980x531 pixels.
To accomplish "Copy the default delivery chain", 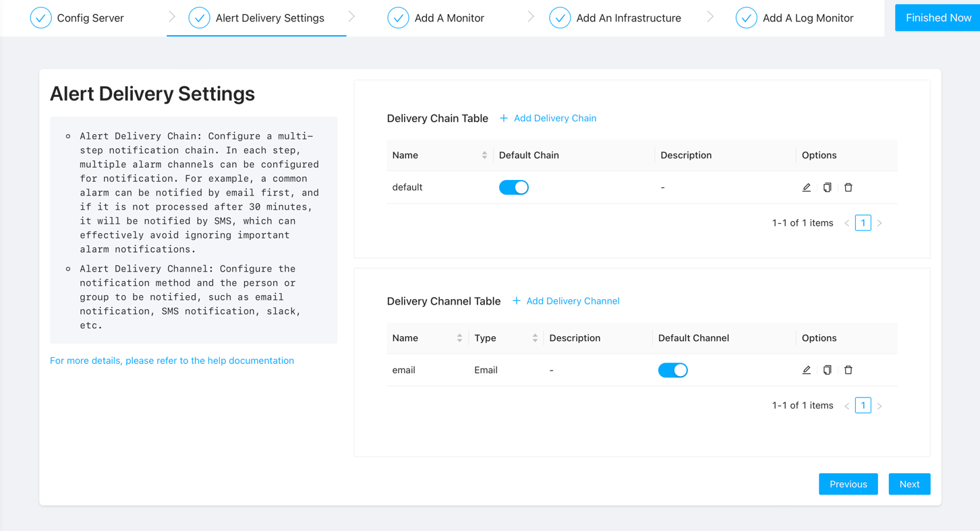I will click(827, 187).
